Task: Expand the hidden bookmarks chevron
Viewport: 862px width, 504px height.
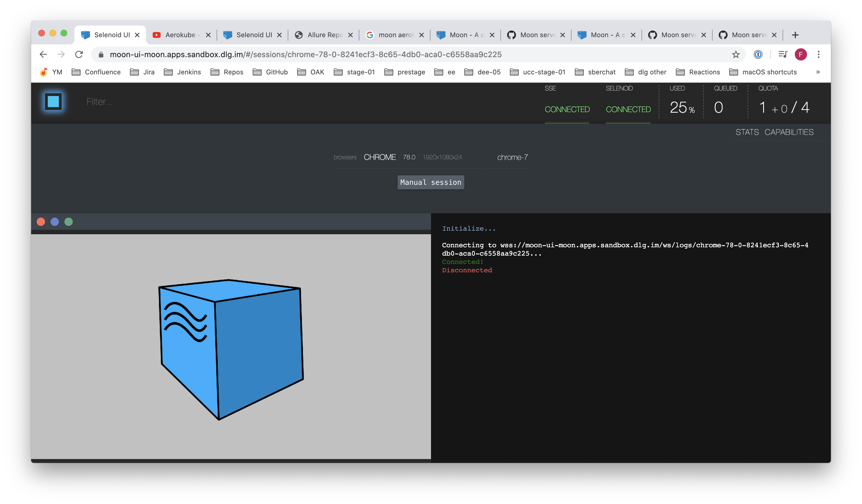Action: (818, 72)
